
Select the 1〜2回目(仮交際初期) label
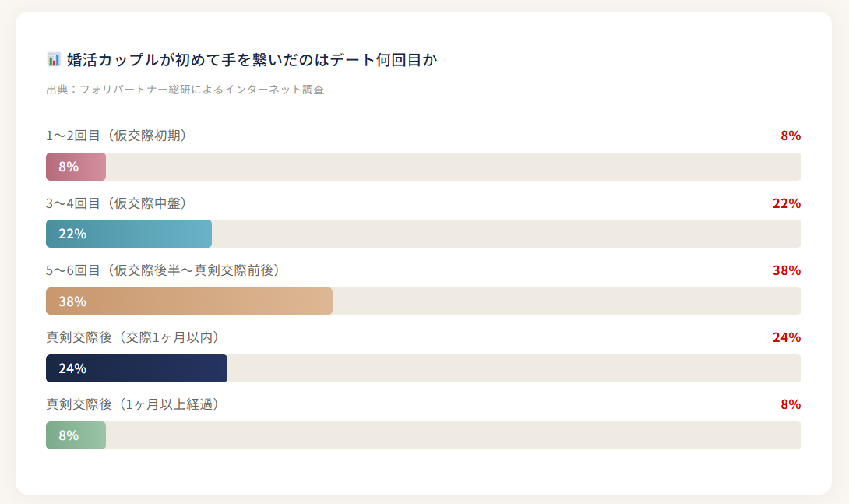[117, 136]
